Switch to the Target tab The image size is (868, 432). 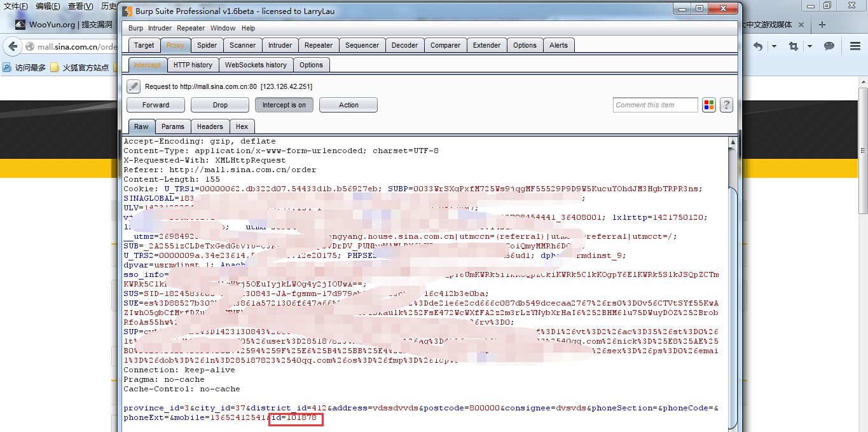tap(144, 45)
